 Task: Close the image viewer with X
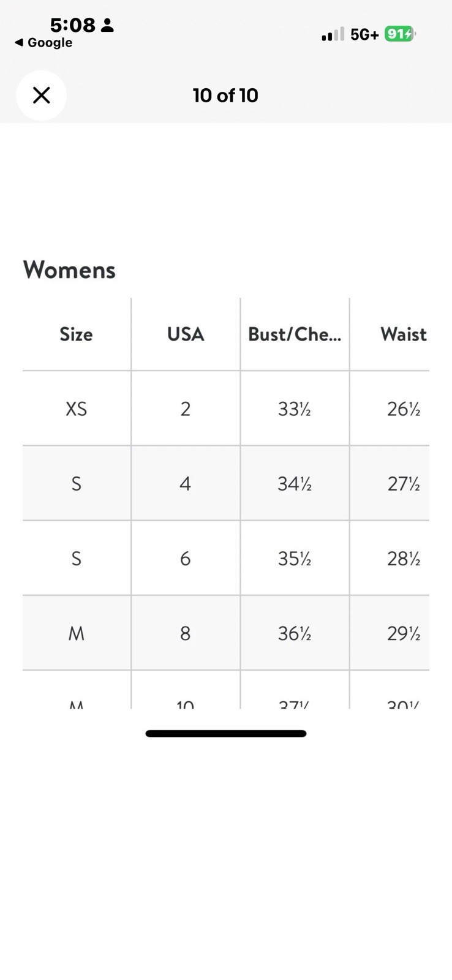tap(41, 96)
